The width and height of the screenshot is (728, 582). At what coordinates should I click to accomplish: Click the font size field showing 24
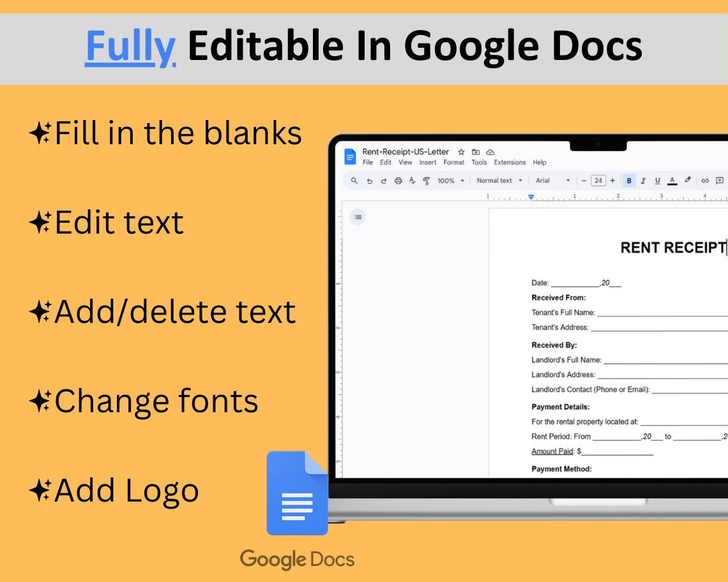pyautogui.click(x=598, y=181)
